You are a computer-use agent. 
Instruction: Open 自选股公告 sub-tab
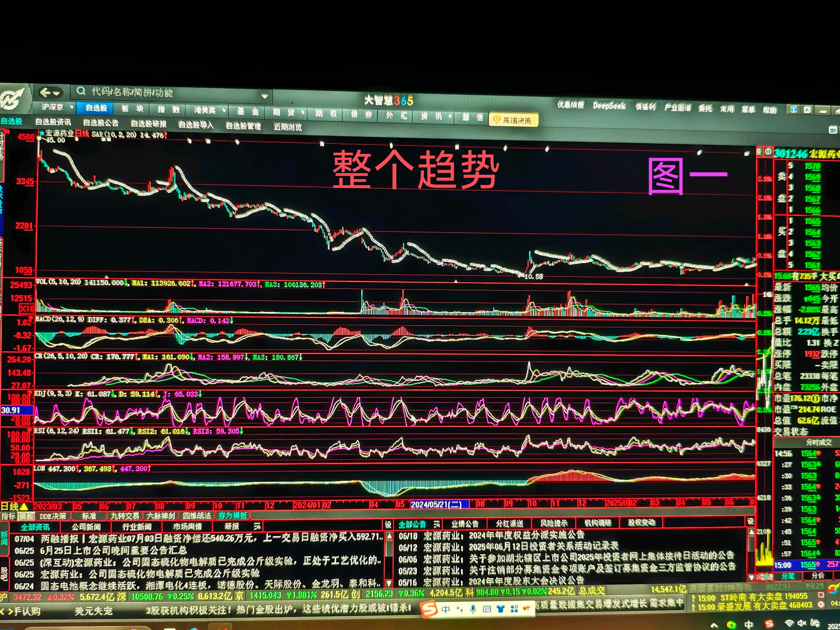click(101, 123)
